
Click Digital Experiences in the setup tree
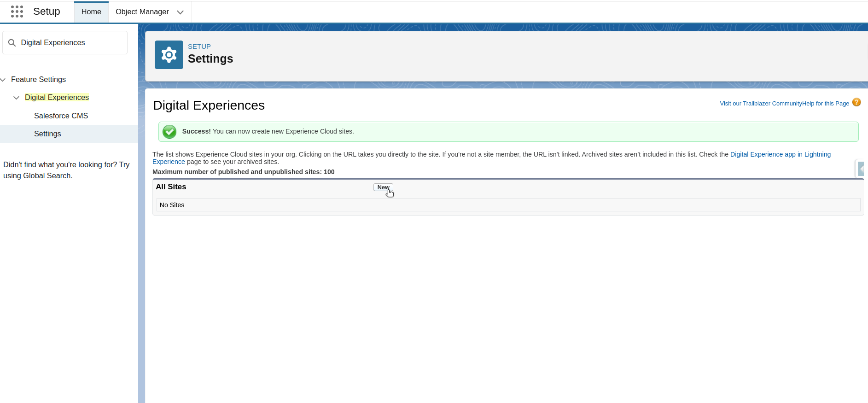(57, 97)
